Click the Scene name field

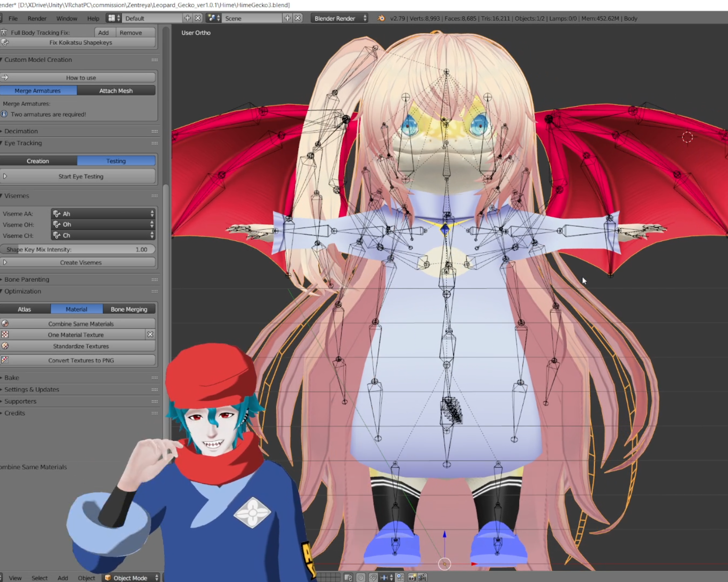252,18
